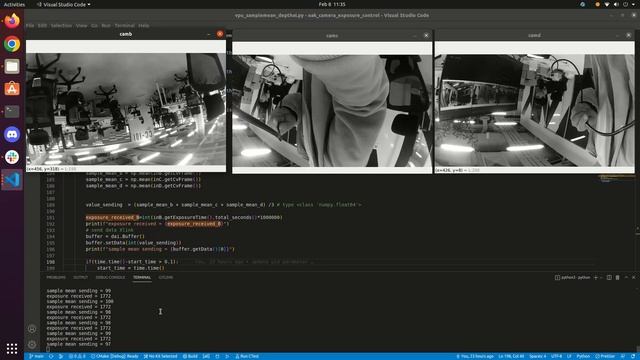640x360 pixels.
Task: Switch to the Debug Console tab
Action: coord(110,278)
